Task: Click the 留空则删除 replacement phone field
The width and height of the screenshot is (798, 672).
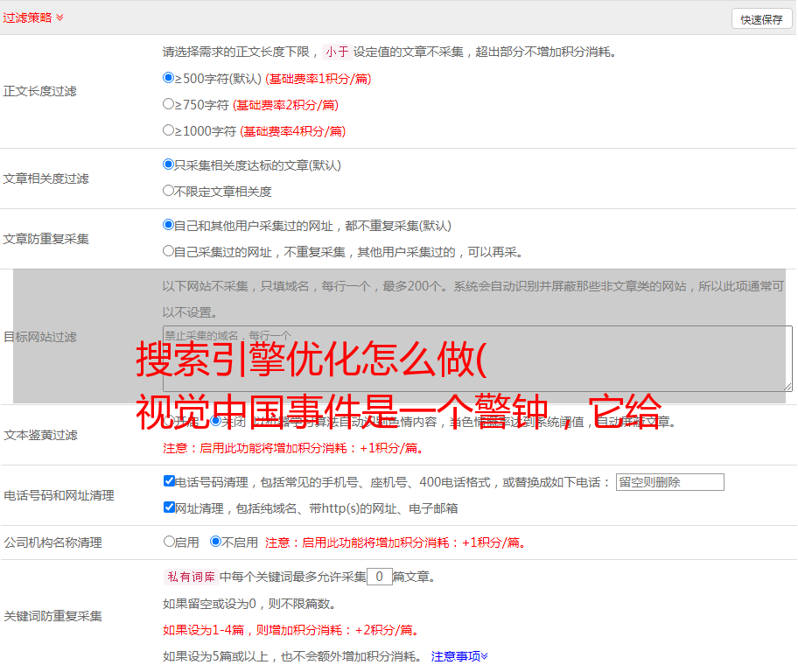Action: pos(669,482)
